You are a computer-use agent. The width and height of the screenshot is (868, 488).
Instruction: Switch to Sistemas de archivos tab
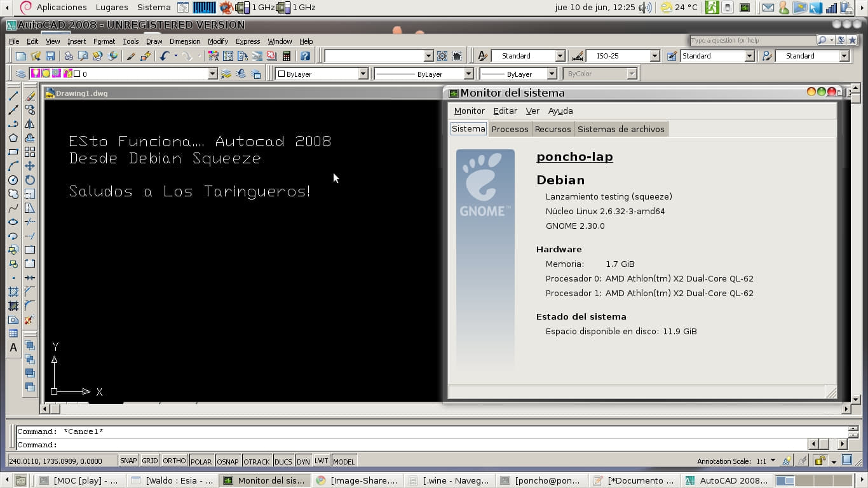(621, 129)
